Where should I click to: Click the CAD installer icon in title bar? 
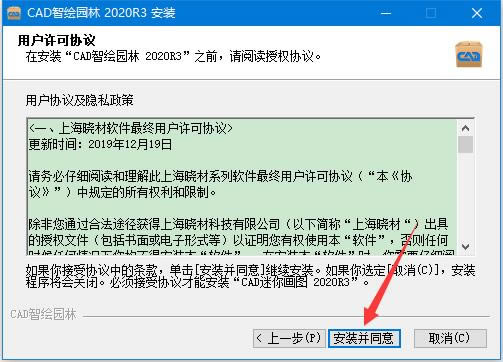pyautogui.click(x=14, y=13)
